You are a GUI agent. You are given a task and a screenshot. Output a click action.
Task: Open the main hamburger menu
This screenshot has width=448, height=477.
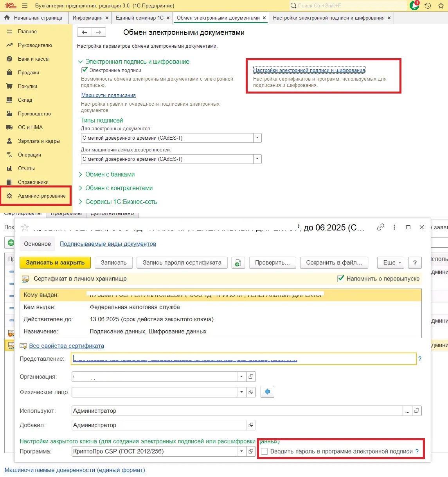[x=25, y=6]
